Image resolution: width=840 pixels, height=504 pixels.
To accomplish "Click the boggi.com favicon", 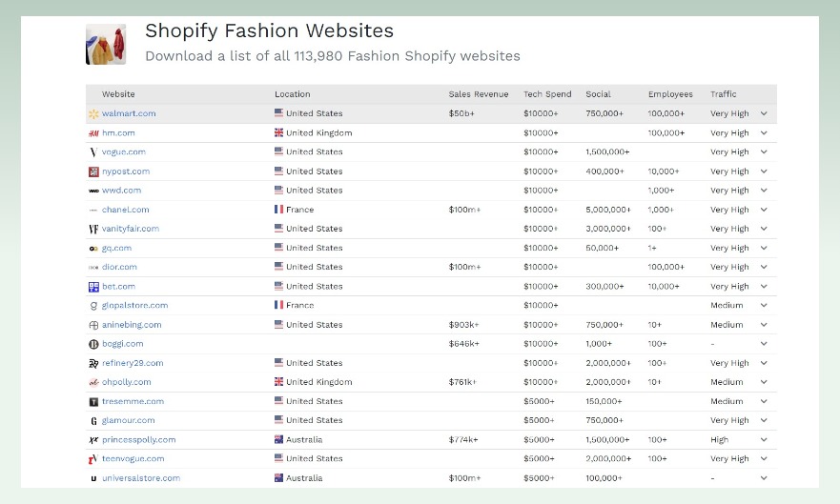I will click(x=93, y=344).
